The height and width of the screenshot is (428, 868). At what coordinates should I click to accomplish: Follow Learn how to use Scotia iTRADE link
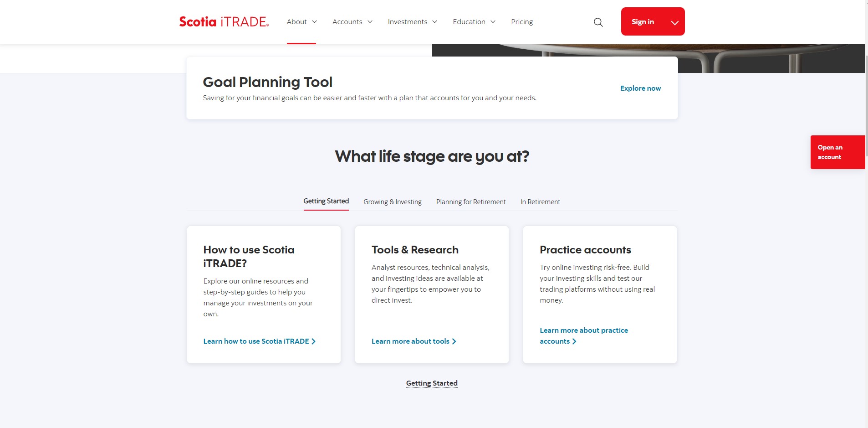260,341
